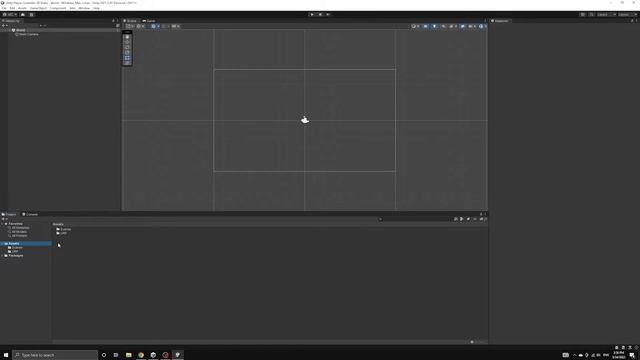The image size is (640, 360).
Task: Select the Rotate tool in Scene overlay
Action: click(x=127, y=47)
